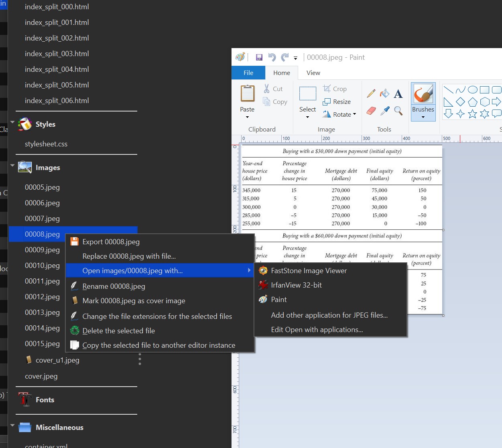Select cover.jpeg in Images list
The image size is (502, 448).
pos(41,376)
